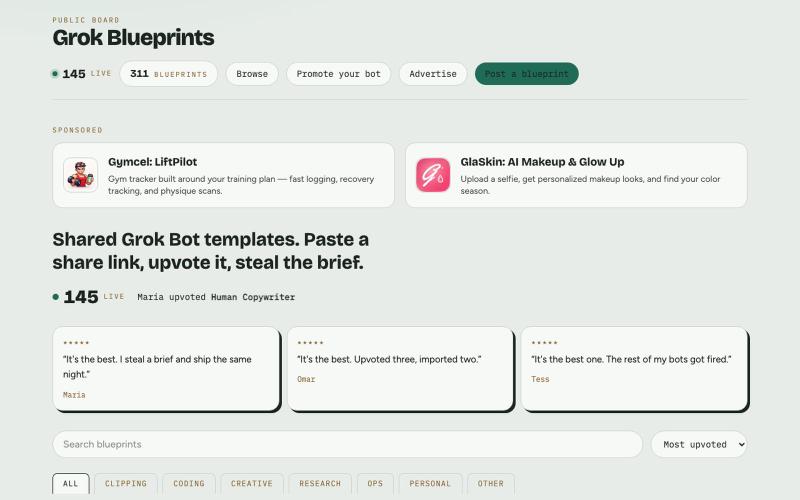Switch to the CLIPPING tab
This screenshot has width=800, height=500.
tap(126, 484)
